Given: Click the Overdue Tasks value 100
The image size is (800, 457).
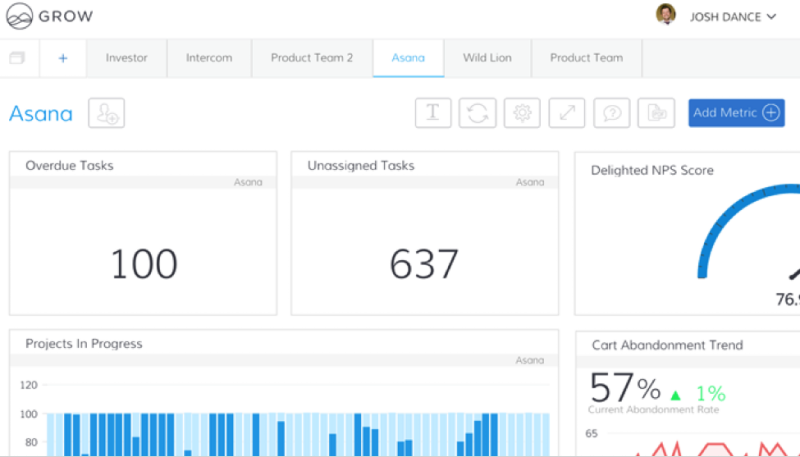Looking at the screenshot, I should [x=144, y=264].
